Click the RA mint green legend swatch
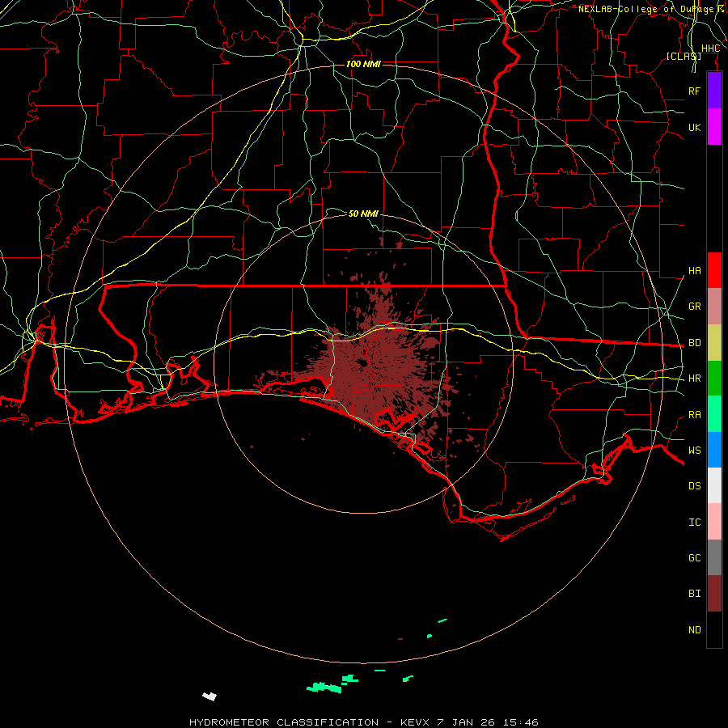 [x=714, y=414]
